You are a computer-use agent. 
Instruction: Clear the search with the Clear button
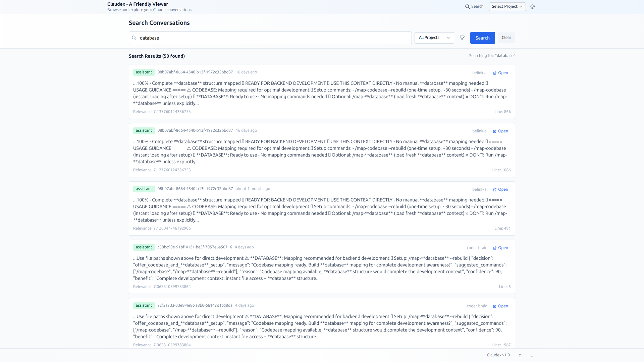[506, 38]
